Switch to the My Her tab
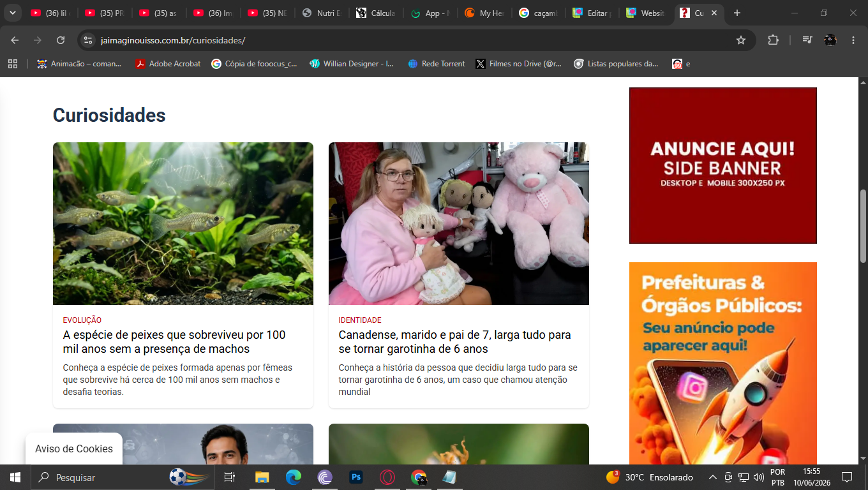The width and height of the screenshot is (868, 490). (485, 13)
